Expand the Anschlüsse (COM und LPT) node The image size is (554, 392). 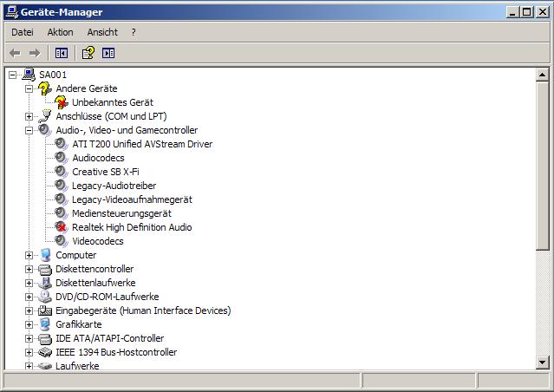(x=29, y=116)
